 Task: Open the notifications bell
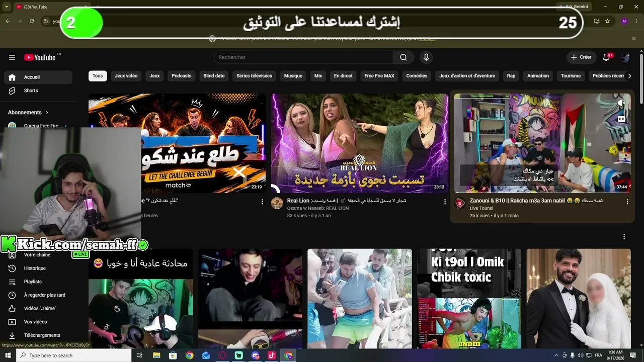tap(606, 57)
